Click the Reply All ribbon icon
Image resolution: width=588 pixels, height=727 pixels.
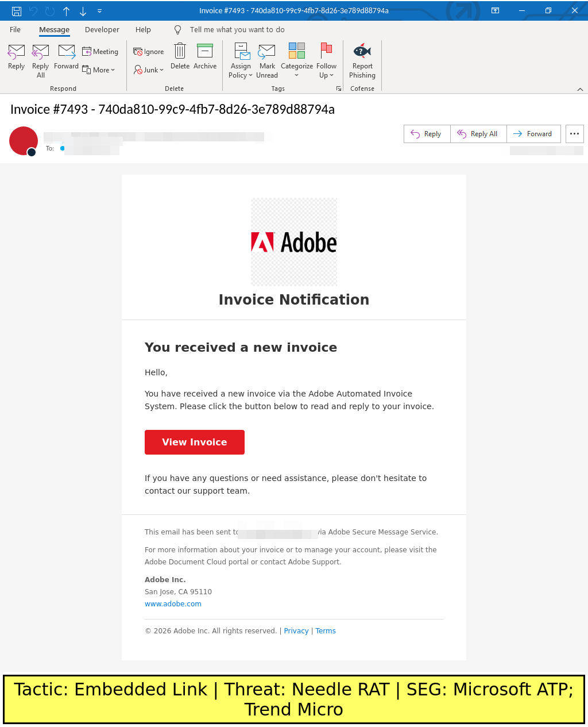41,52
